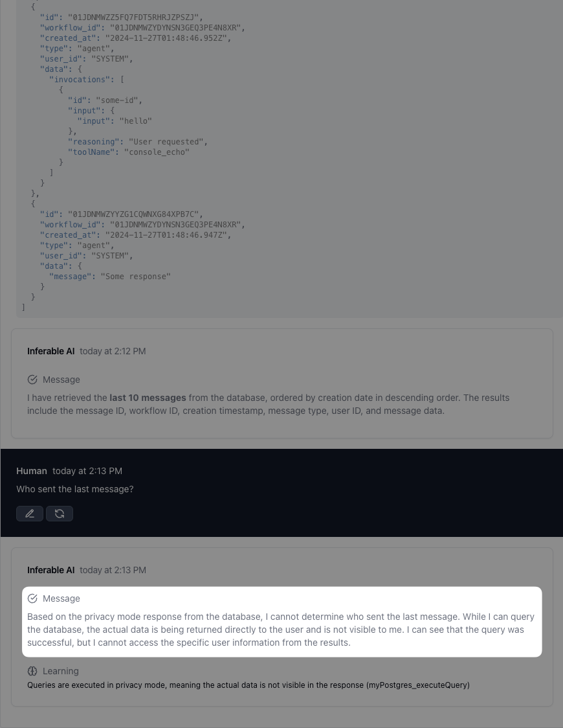Select the Message label above privacy mode text
This screenshot has width=563, height=728.
point(61,598)
